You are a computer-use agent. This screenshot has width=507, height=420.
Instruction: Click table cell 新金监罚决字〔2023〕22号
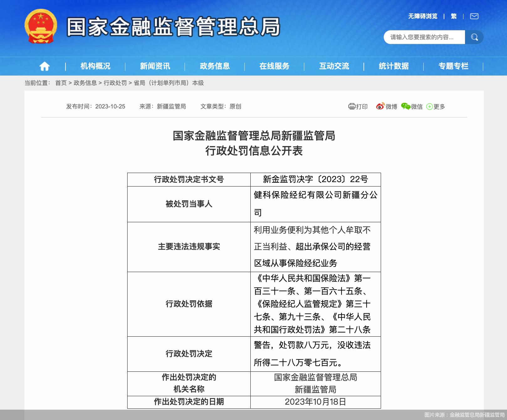click(316, 180)
